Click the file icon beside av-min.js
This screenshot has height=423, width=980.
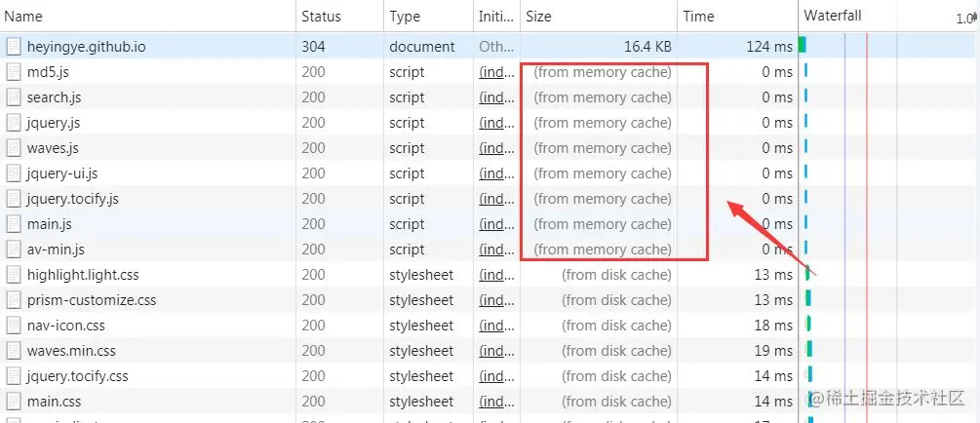point(13,250)
